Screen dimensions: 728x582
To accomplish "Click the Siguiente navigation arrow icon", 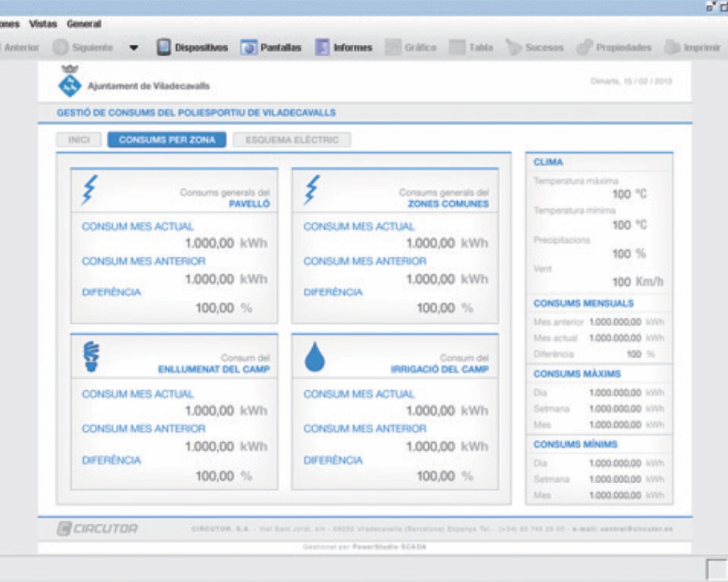I will point(60,48).
